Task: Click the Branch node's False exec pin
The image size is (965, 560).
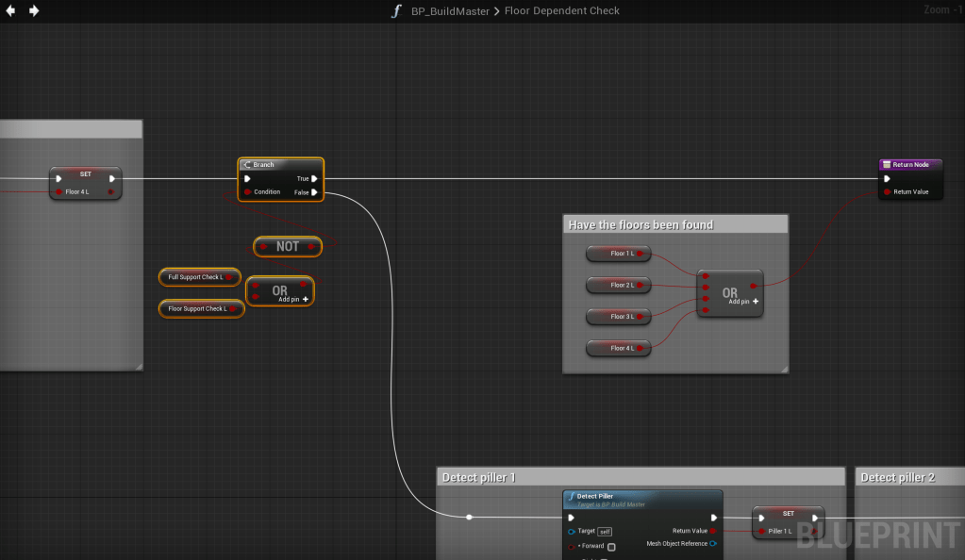Action: click(x=314, y=192)
